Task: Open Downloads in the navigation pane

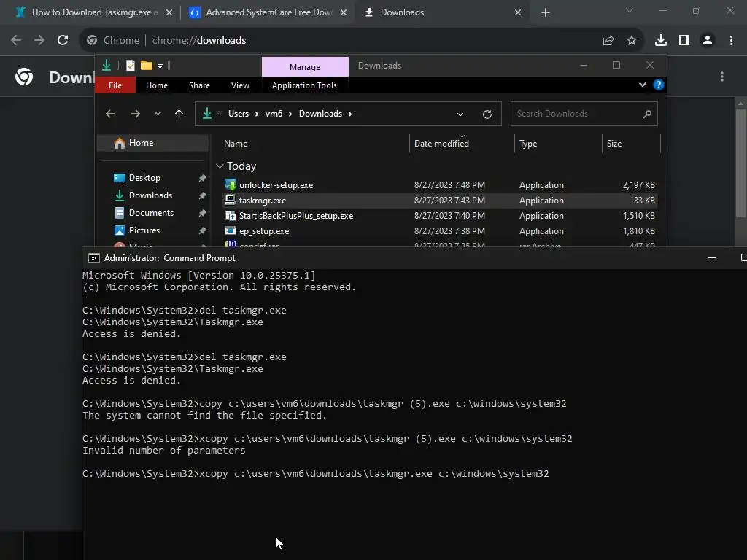Action: [150, 195]
